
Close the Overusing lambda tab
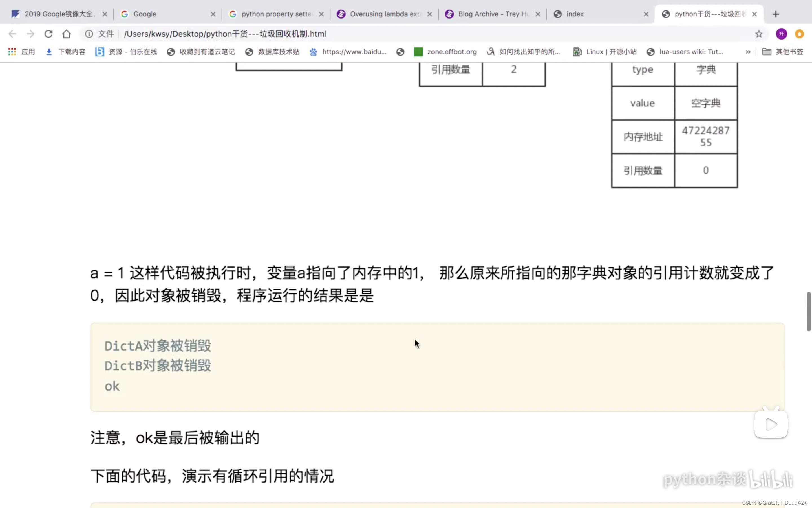429,14
